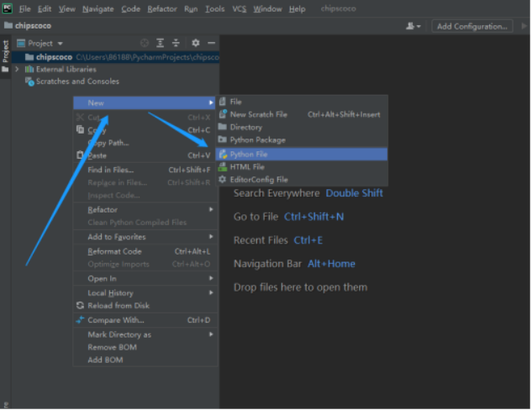This screenshot has height=410, width=532.
Task: Click the Add Configuration button
Action: [472, 26]
